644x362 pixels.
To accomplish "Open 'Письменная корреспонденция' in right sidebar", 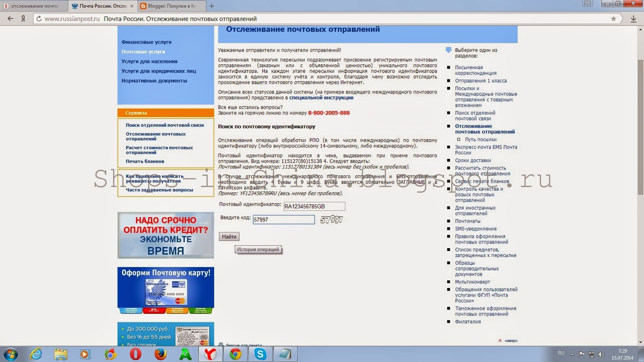I will [x=476, y=70].
